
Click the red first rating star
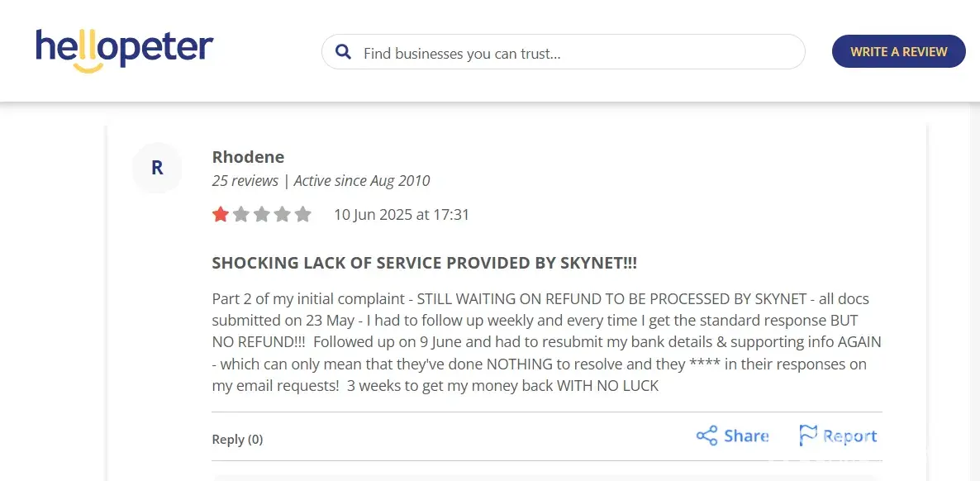[x=221, y=215]
